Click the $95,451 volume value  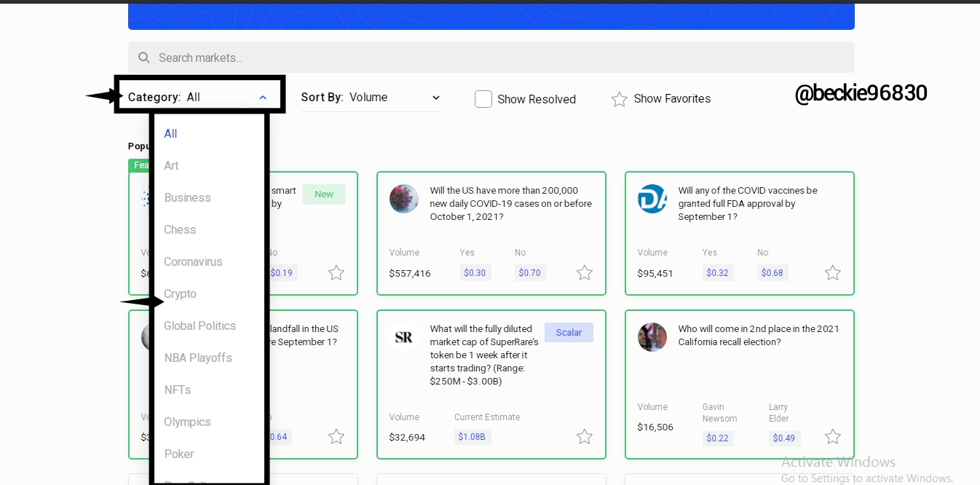[655, 274]
